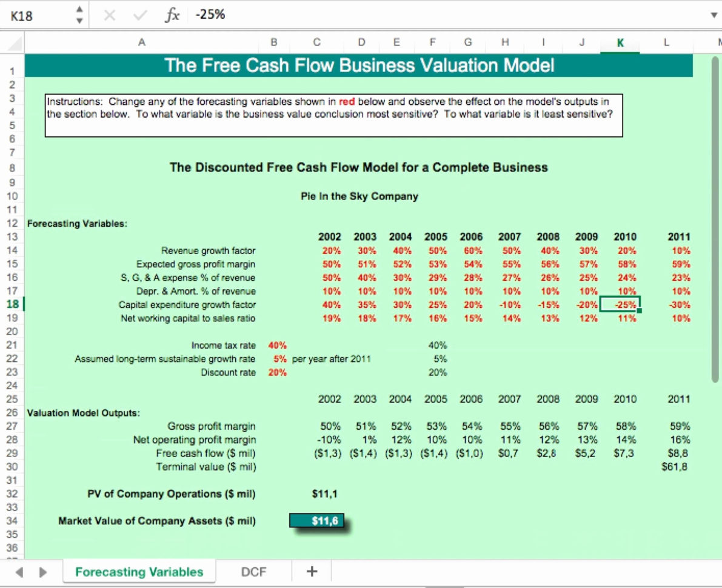Select the Income tax rate 40% red cell
The height and width of the screenshot is (588, 722).
pos(276,345)
